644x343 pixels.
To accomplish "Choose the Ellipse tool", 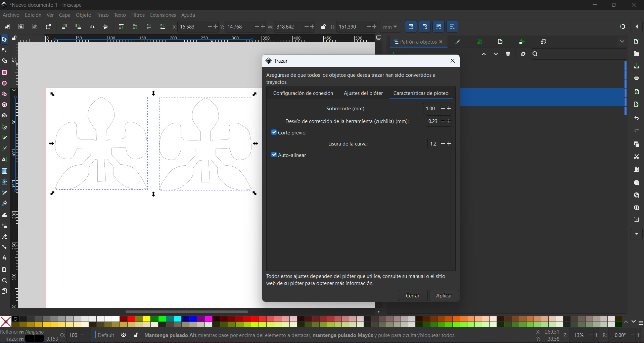I will pos(4,83).
